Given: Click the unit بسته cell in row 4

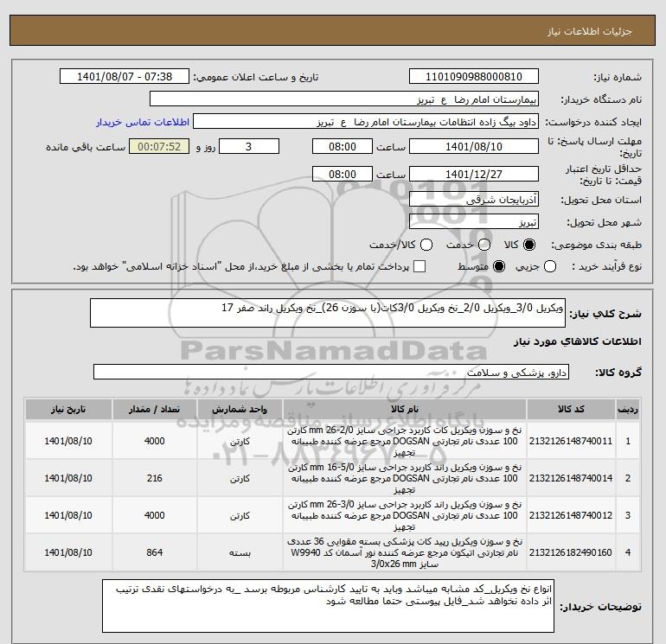Looking at the screenshot, I should click(x=240, y=552).
